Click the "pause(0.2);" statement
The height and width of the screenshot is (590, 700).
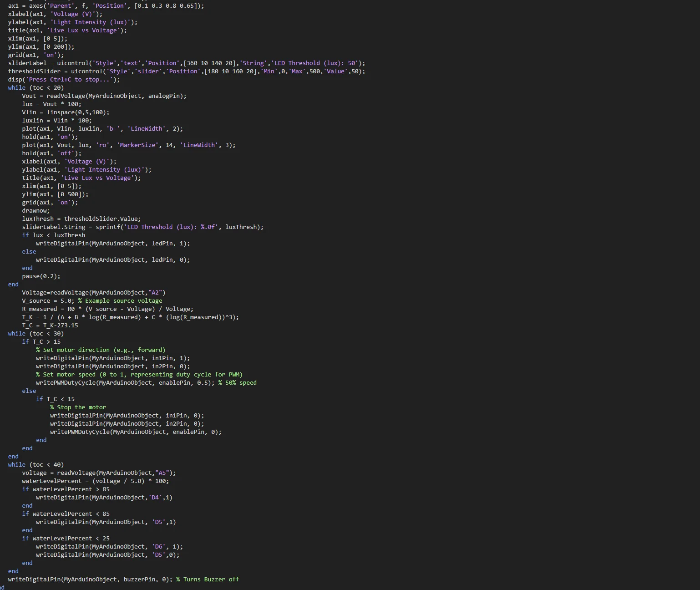[41, 276]
